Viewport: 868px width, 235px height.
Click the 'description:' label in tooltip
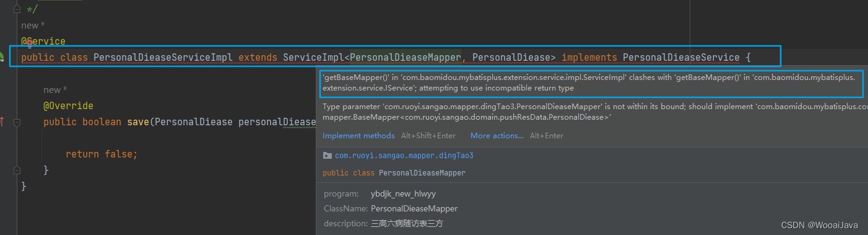[345, 223]
